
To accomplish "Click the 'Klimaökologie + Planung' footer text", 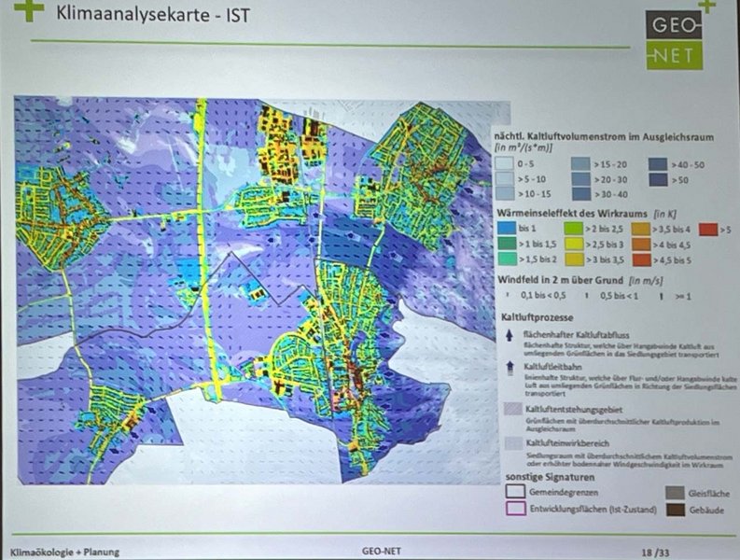I will click(65, 552).
